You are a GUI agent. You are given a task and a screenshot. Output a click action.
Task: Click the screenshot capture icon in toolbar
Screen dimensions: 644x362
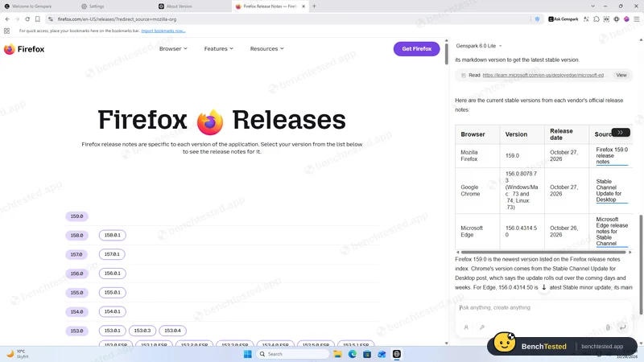(606, 19)
